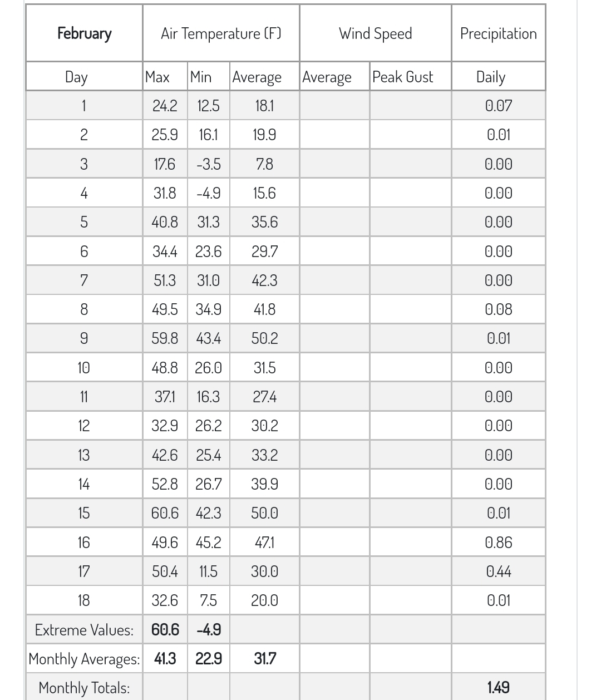This screenshot has height=700, width=601.
Task: Click the Precipitation column header
Action: click(x=499, y=33)
